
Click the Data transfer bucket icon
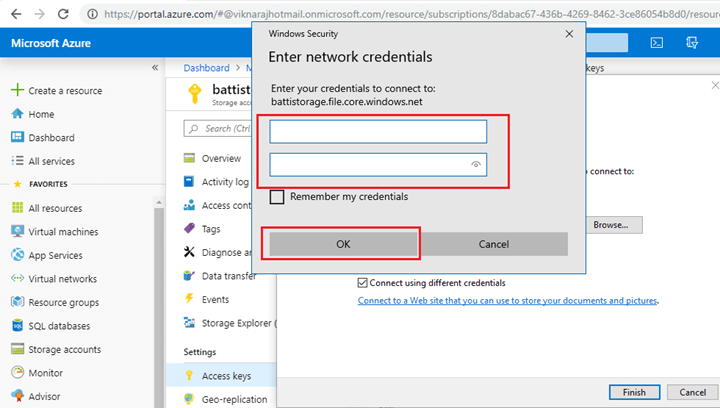(x=189, y=275)
